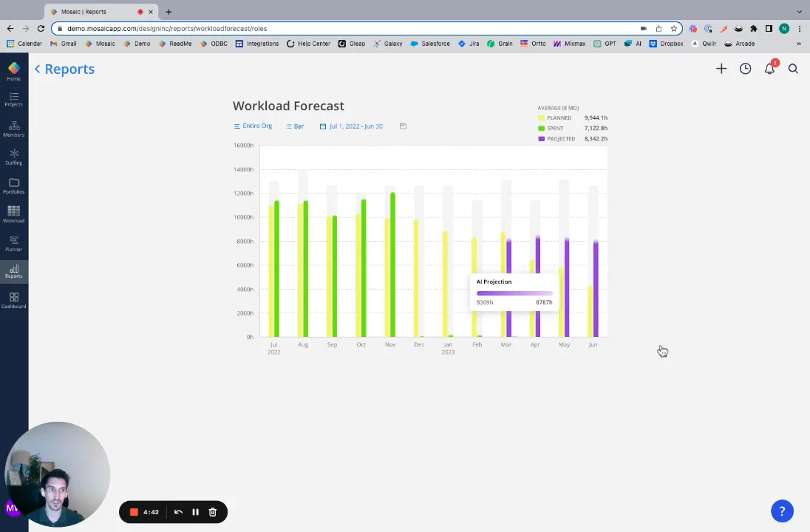Open a new browser tab

click(169, 11)
